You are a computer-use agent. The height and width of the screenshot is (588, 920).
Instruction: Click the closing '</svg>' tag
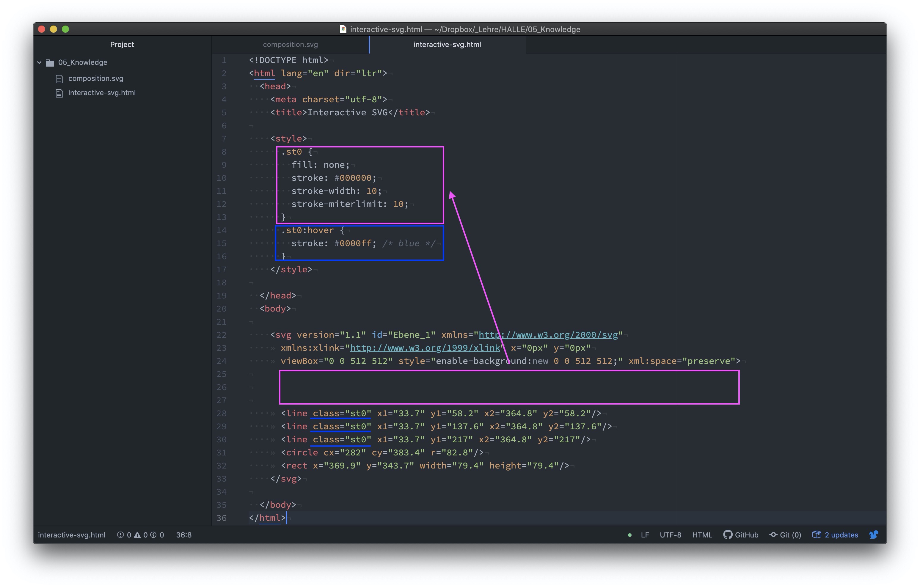pyautogui.click(x=286, y=479)
